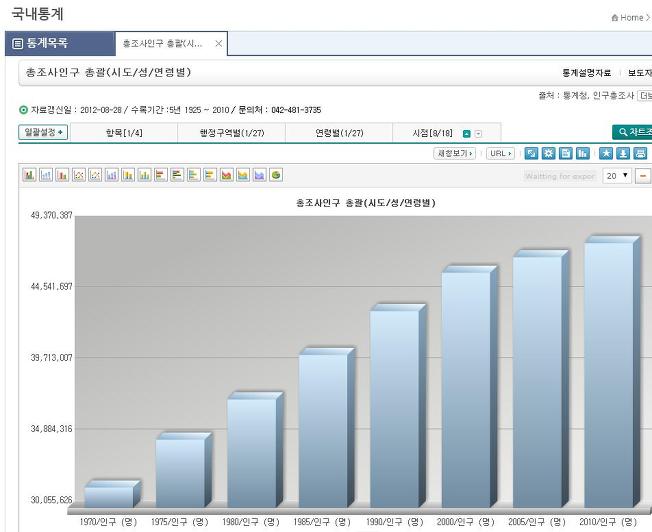Open the 연령별(1/27) selection tab
Image resolution: width=652 pixels, height=532 pixels.
point(339,133)
